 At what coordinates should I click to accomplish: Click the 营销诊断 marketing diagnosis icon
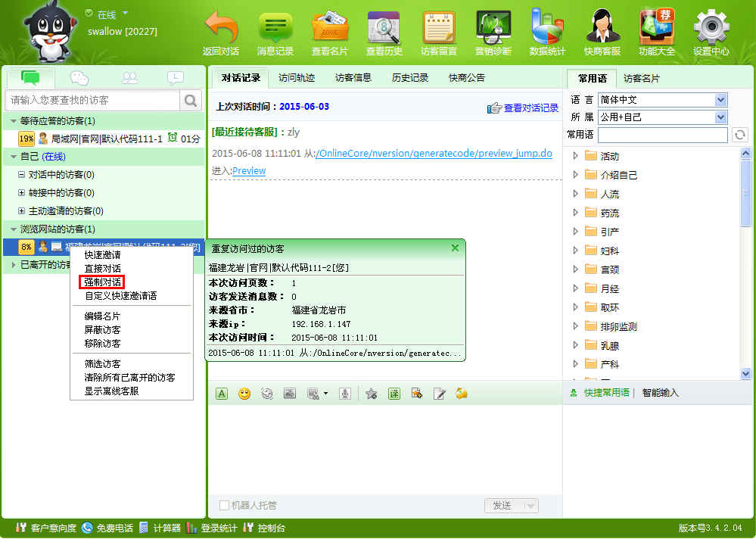pos(493,29)
